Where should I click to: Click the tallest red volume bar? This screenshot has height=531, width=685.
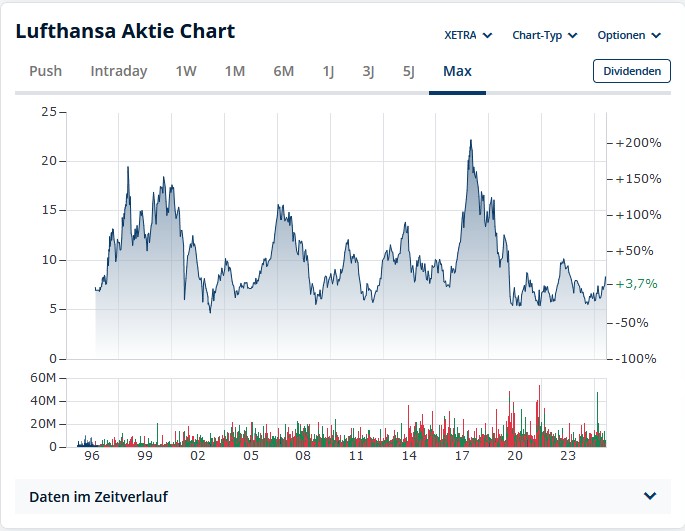(x=540, y=415)
